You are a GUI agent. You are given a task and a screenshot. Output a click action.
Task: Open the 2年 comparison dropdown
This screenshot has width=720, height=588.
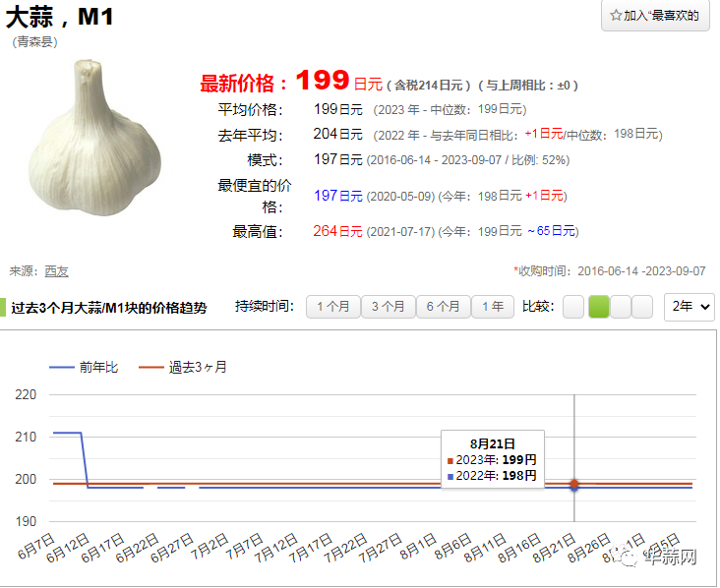[690, 307]
